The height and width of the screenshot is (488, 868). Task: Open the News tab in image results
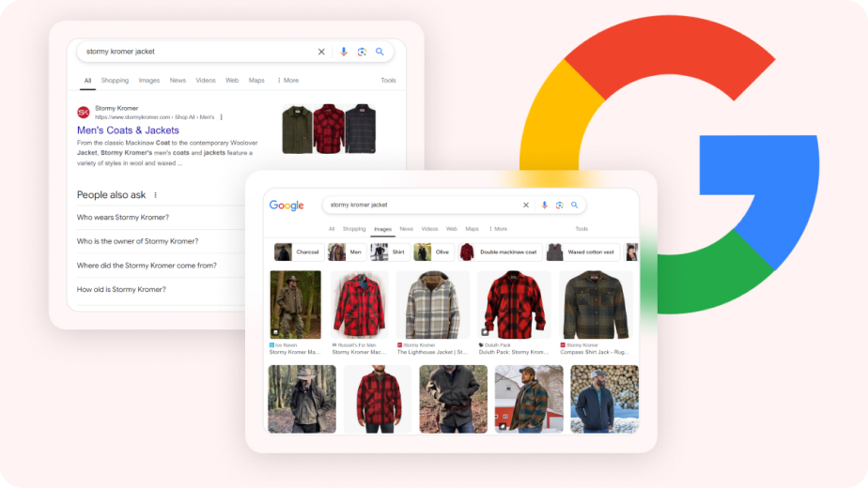[x=406, y=229]
